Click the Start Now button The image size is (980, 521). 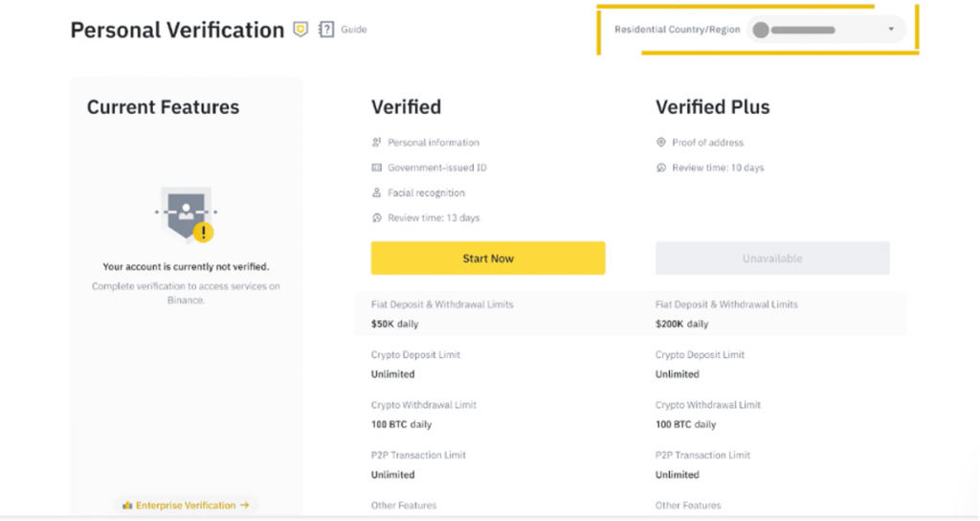click(x=487, y=259)
